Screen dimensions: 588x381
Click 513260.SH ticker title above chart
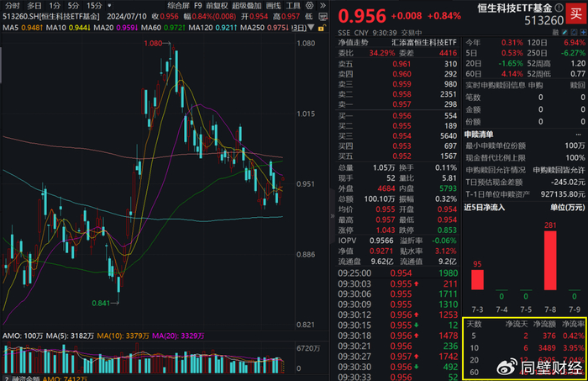pyautogui.click(x=51, y=17)
